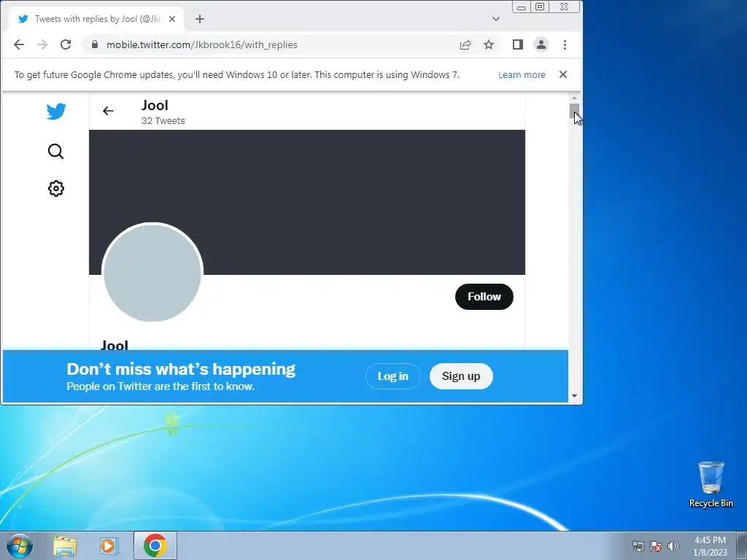The height and width of the screenshot is (560, 747).
Task: Open Action Center flag tray icon
Action: (656, 546)
